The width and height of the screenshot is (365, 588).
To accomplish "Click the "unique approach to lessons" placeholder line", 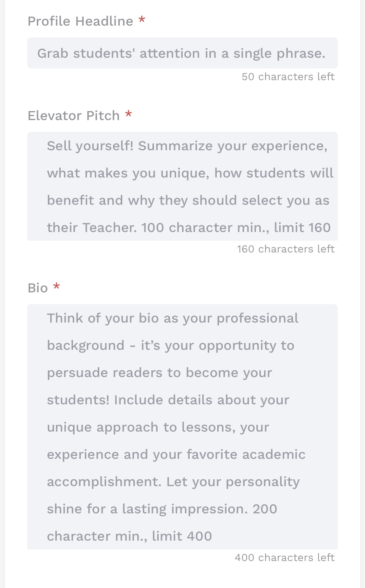I will (x=158, y=427).
